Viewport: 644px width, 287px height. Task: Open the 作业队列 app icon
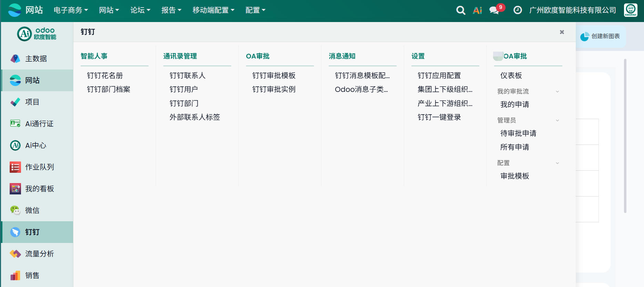pos(16,167)
